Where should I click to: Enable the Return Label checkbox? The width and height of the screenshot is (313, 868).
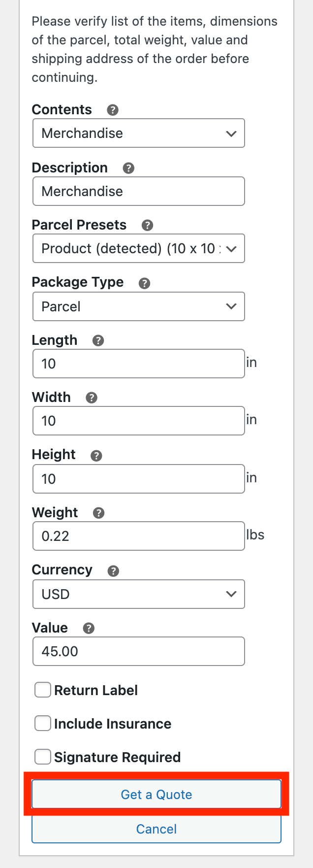pos(43,690)
